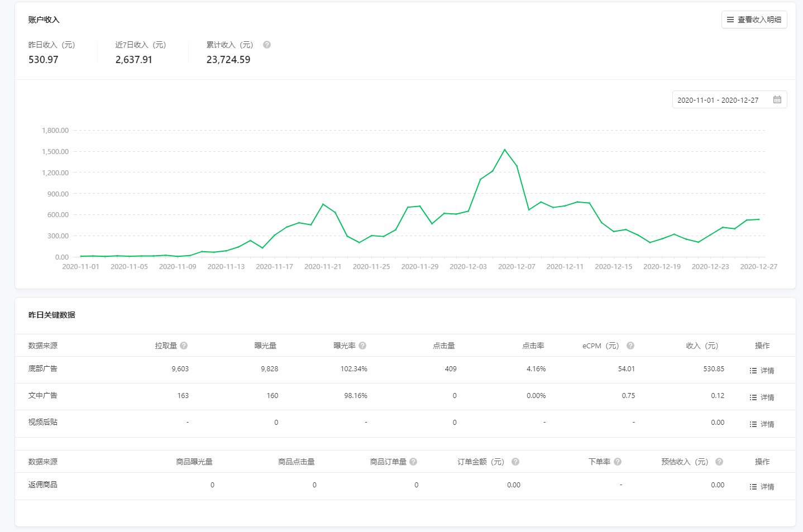Click the date range 2020-11-01 - 2020-12-27 field
This screenshot has height=532, width=803.
click(x=718, y=100)
